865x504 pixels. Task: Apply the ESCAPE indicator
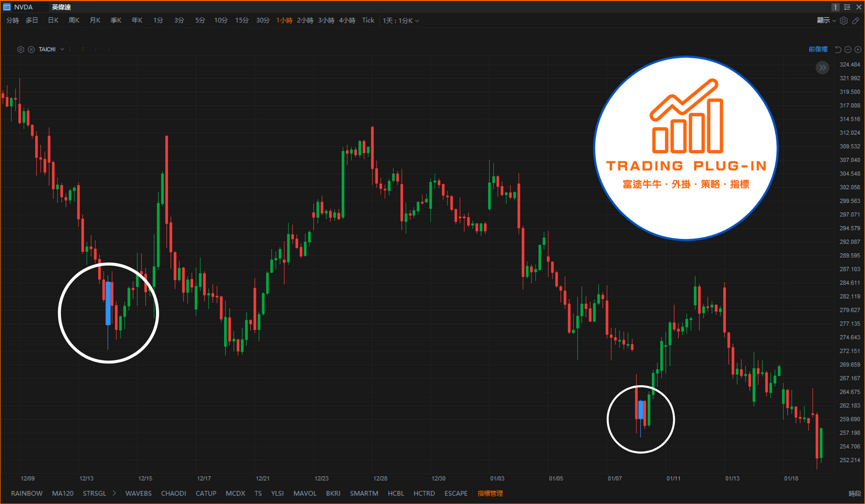(x=456, y=493)
